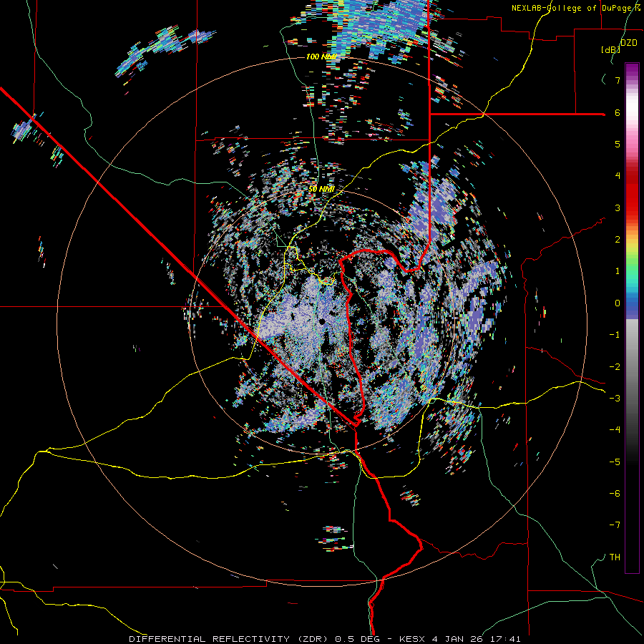Viewport: 644px width, 644px height.
Task: Click the 4 value on the scale
Action: pos(618,176)
